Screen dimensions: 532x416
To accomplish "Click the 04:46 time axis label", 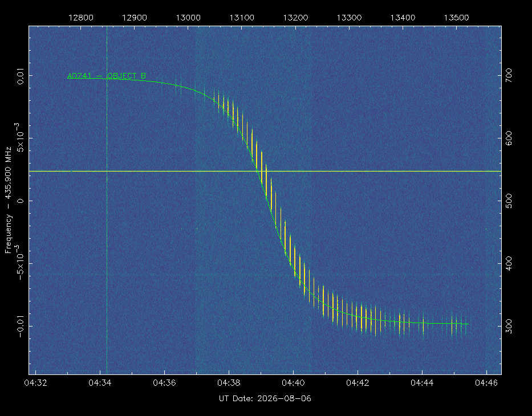I will [x=486, y=383].
